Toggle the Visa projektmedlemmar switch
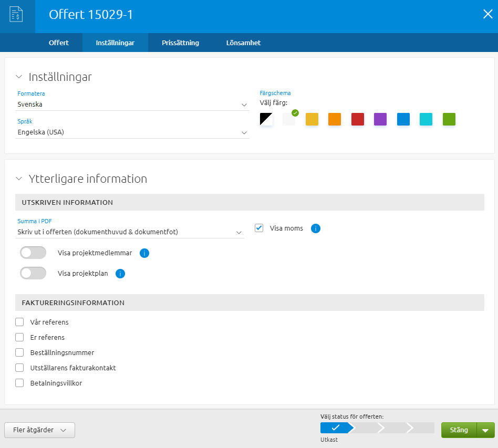498x448 pixels. click(33, 253)
